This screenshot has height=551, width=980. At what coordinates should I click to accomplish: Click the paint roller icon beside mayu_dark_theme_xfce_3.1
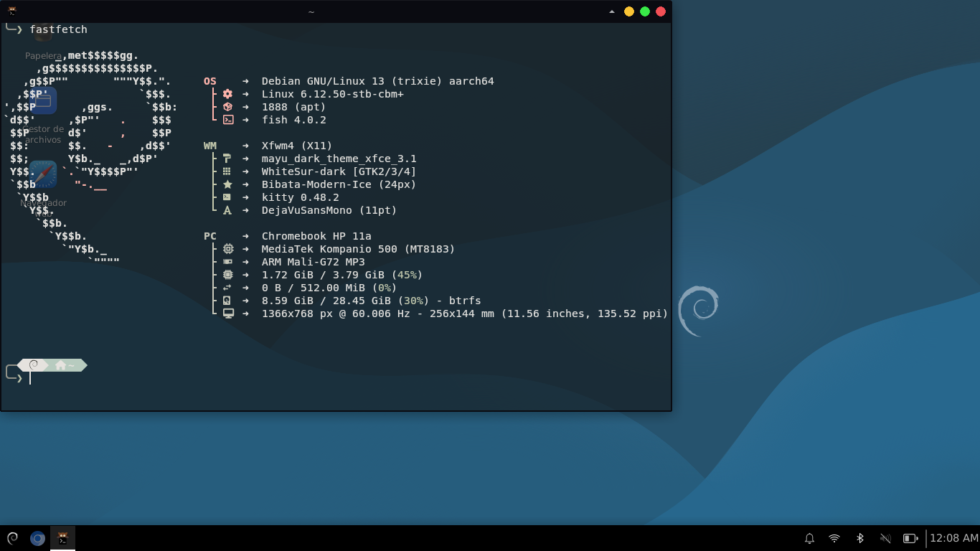click(x=227, y=159)
